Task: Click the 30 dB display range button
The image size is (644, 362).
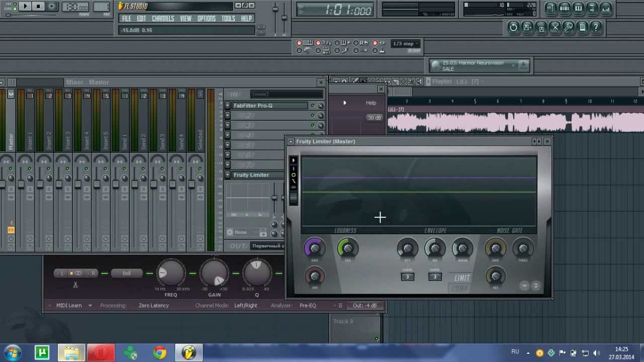Action: click(x=374, y=118)
